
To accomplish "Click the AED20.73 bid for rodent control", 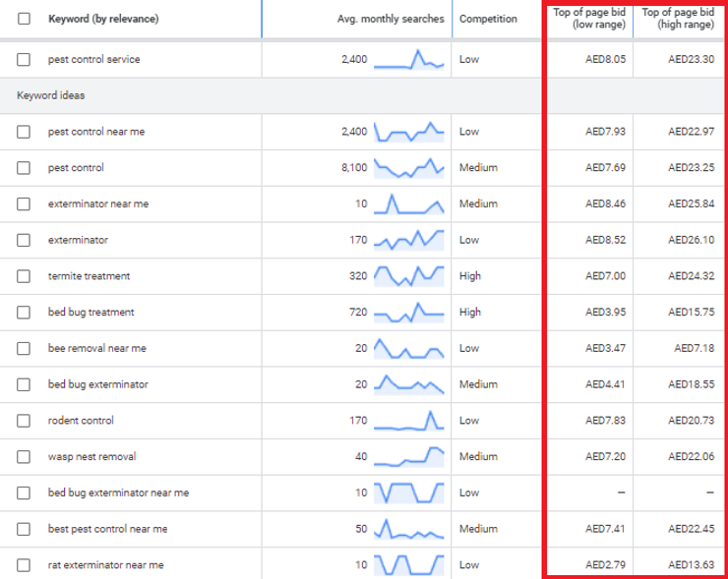I will [x=691, y=421].
